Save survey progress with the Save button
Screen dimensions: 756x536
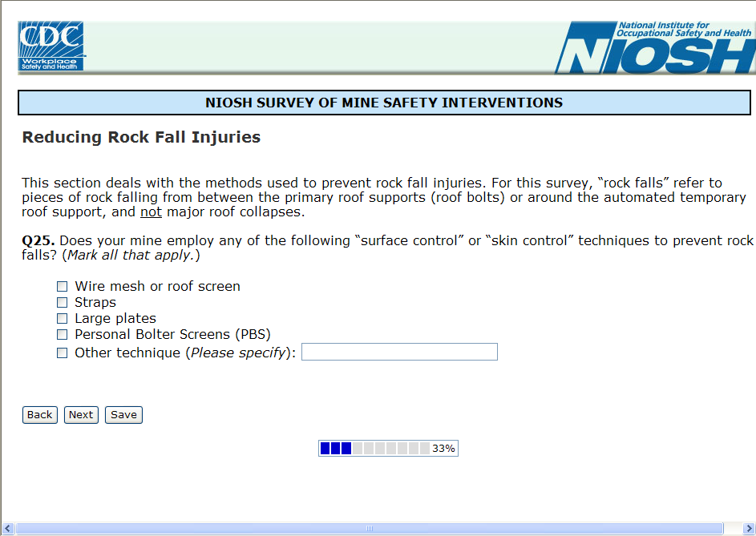pos(123,415)
